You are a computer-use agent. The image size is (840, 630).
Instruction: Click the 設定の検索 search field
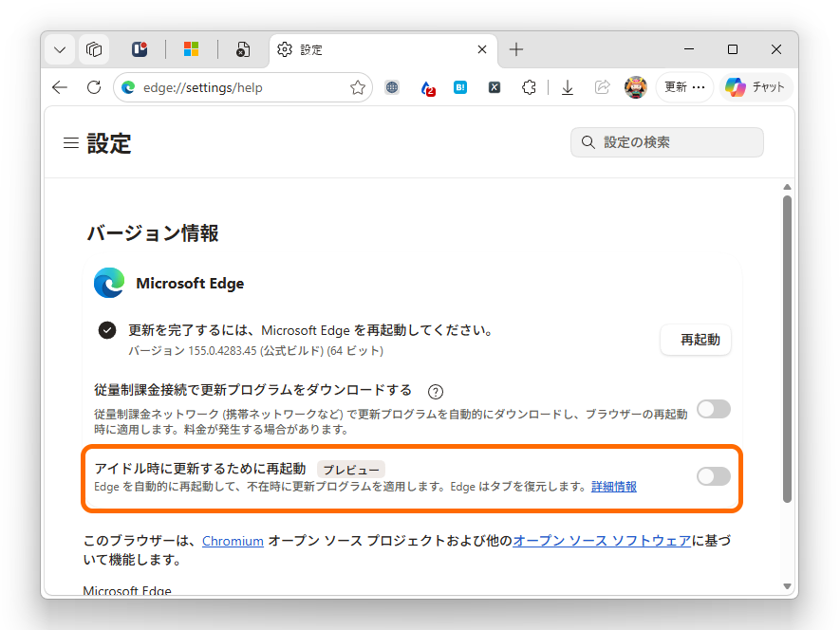point(667,142)
